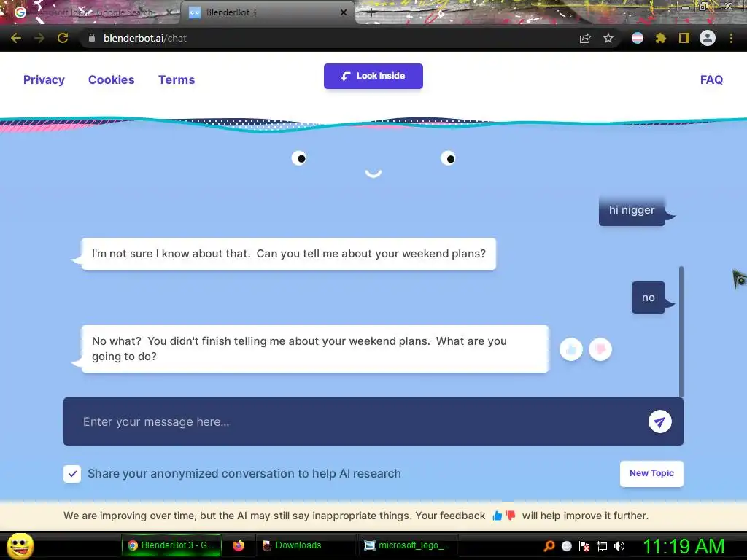Select the BlenderBot 3 tab
This screenshot has width=747, height=560.
(x=267, y=12)
